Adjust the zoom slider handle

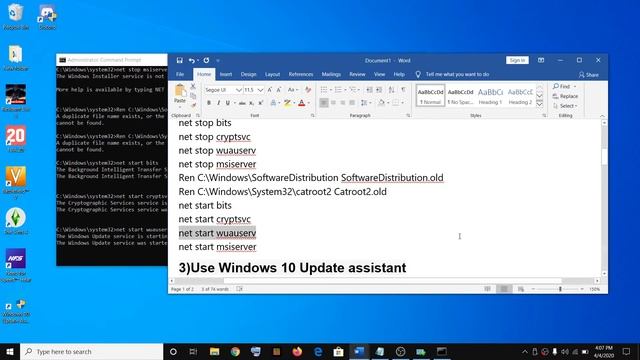click(560, 289)
